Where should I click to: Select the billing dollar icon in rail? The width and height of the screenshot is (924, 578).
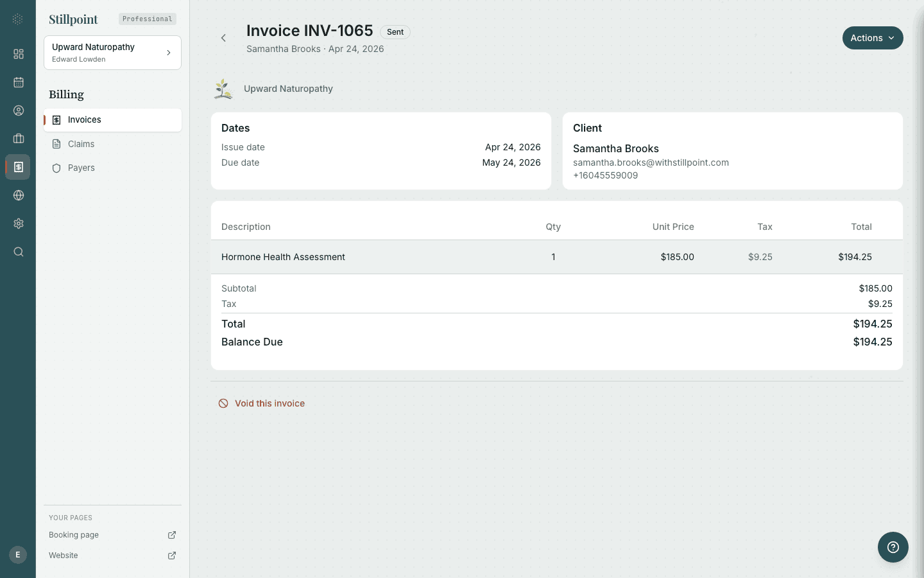(x=19, y=167)
